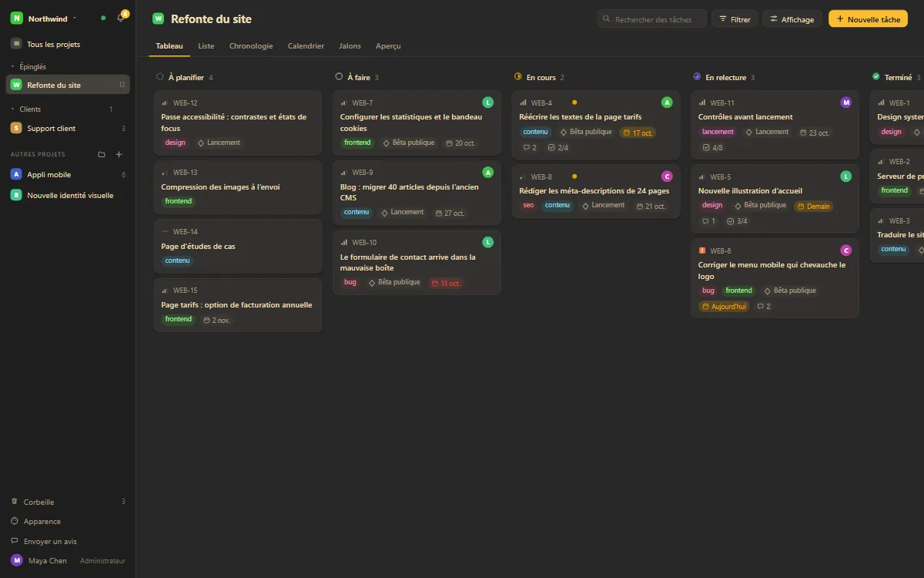Click design tag on WEB-12 card
Image resolution: width=924 pixels, height=578 pixels.
click(175, 143)
